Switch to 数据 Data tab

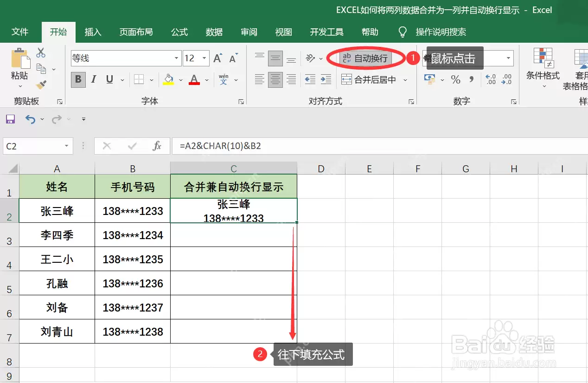pos(214,32)
